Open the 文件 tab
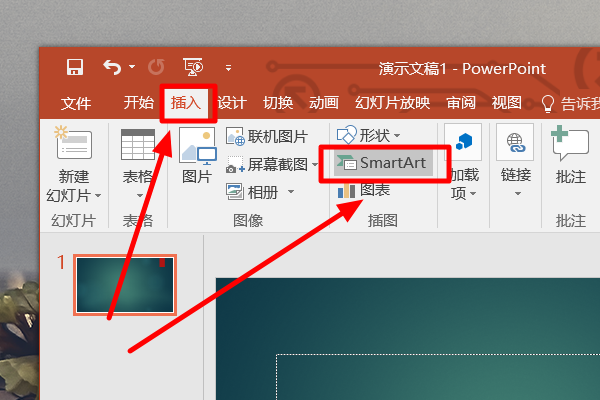600x400 pixels. pyautogui.click(x=76, y=103)
